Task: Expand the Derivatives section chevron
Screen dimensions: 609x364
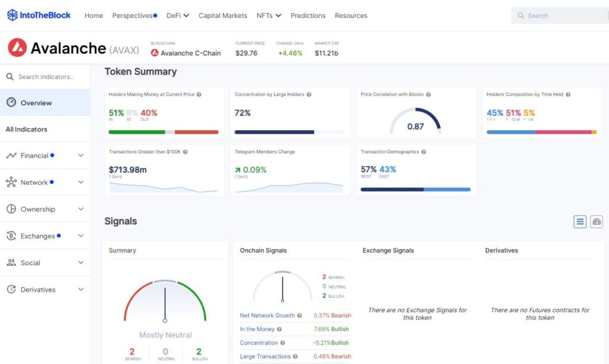Action: 81,290
